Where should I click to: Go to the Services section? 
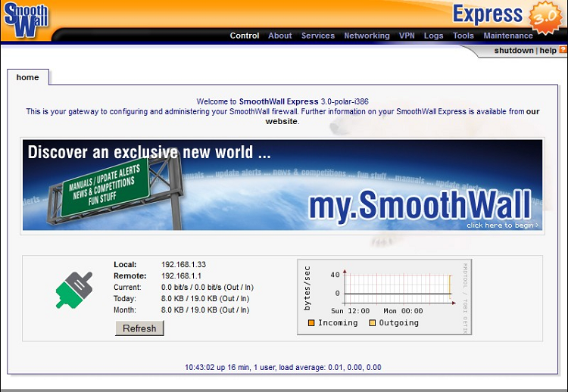point(318,36)
